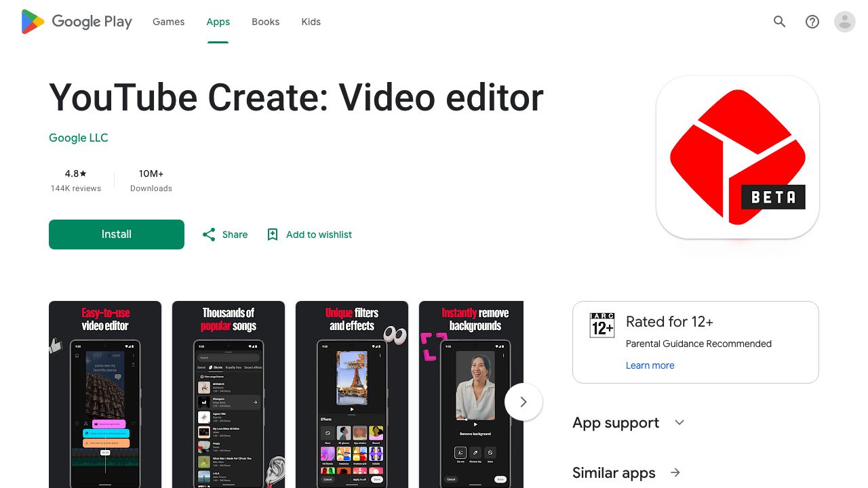The height and width of the screenshot is (488, 868).
Task: Click the 10M+ downloads count
Action: click(x=151, y=174)
